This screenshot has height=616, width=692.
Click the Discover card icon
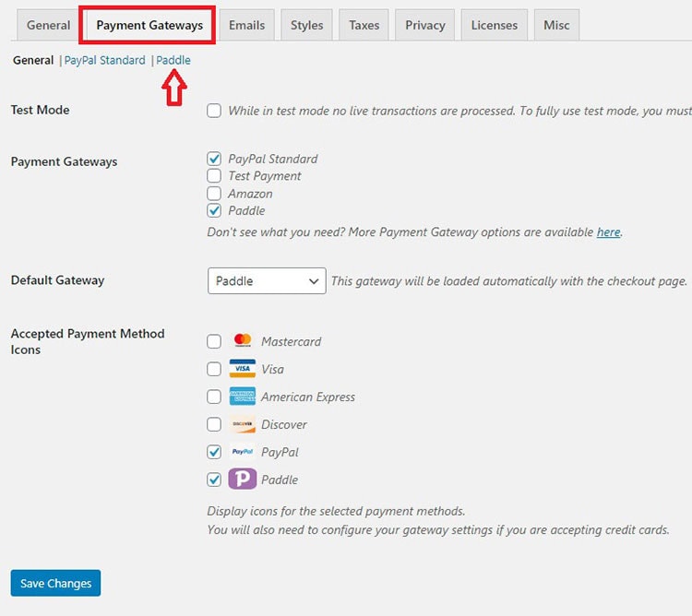(x=243, y=424)
